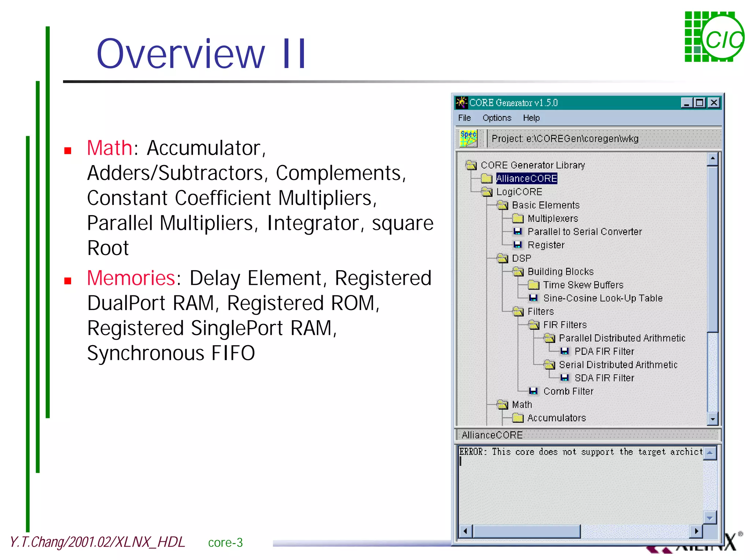Click message log scroll left arrow
Screen dimensions: 750x560
pos(465,531)
